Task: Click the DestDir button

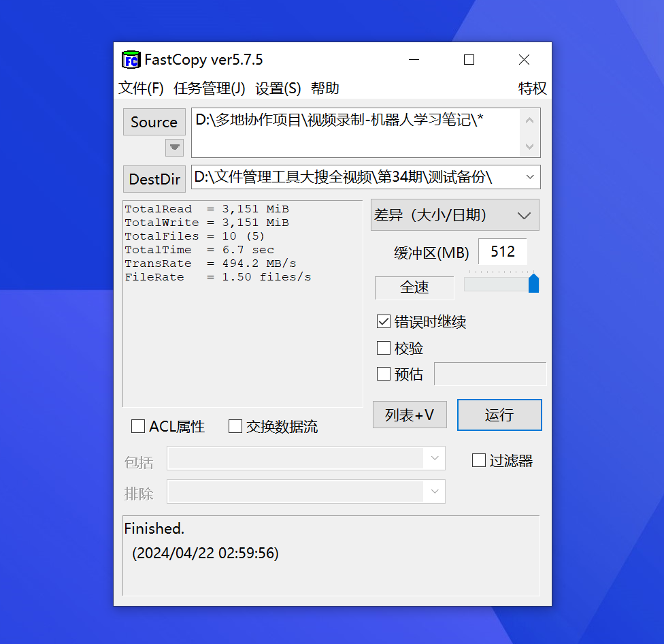Action: pos(154,179)
